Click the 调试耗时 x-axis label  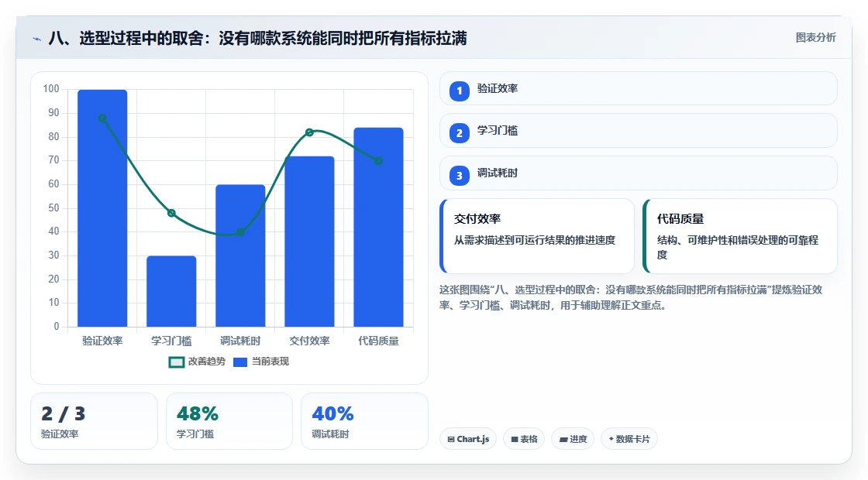click(240, 341)
